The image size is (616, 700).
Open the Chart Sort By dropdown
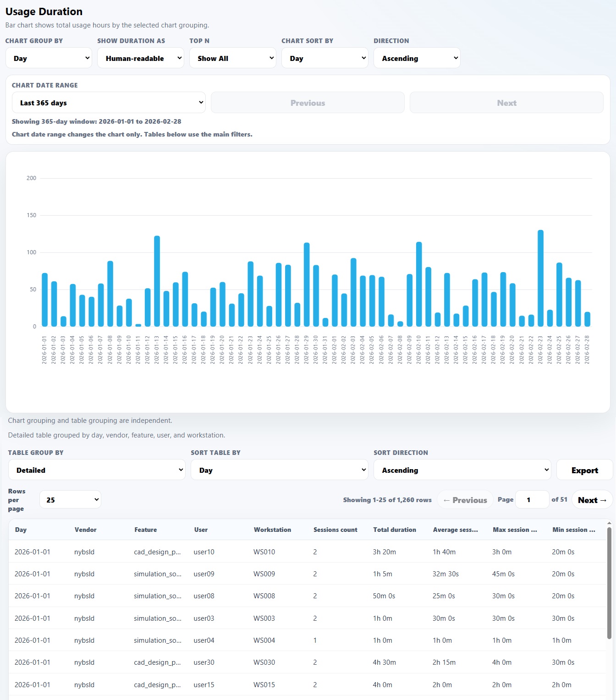pos(325,58)
